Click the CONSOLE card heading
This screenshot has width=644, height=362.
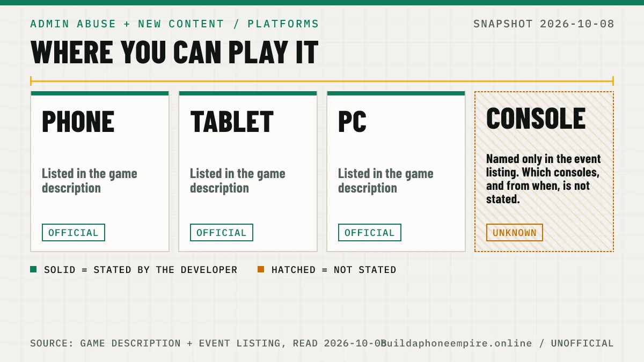pyautogui.click(x=536, y=119)
